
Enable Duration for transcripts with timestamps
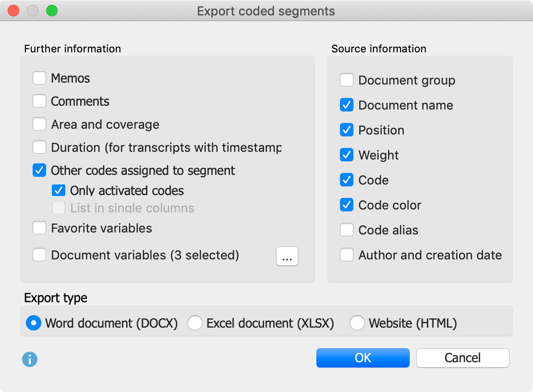coord(39,147)
